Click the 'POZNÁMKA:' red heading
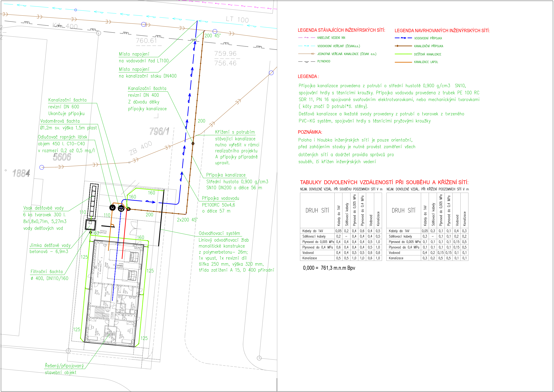554x392 pixels. (x=310, y=132)
